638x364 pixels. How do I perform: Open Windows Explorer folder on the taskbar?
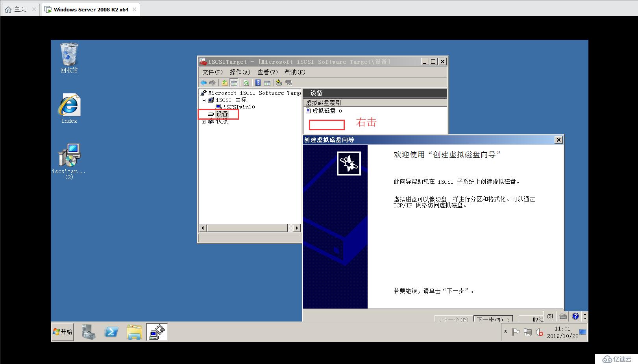[x=134, y=332]
